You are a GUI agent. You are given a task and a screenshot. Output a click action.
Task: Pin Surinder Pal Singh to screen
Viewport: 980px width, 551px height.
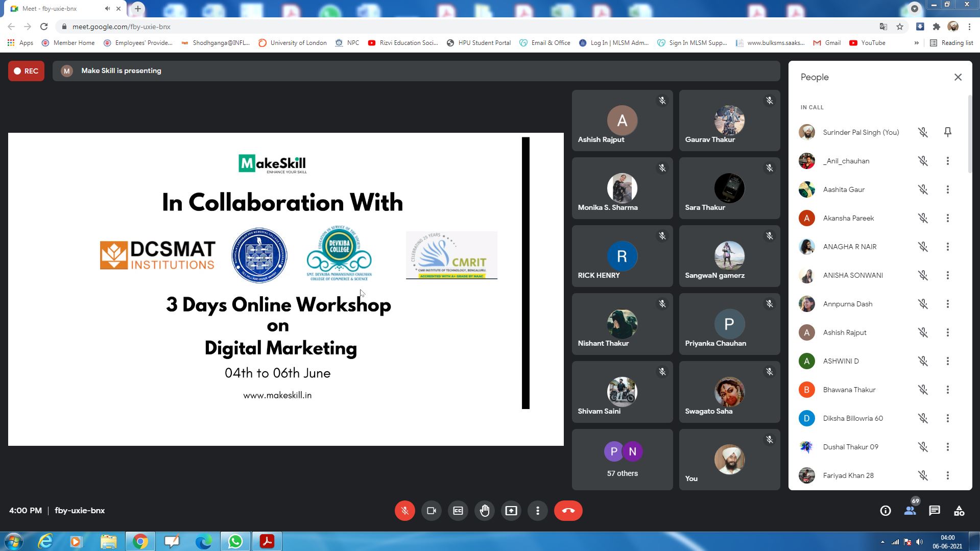[947, 132]
